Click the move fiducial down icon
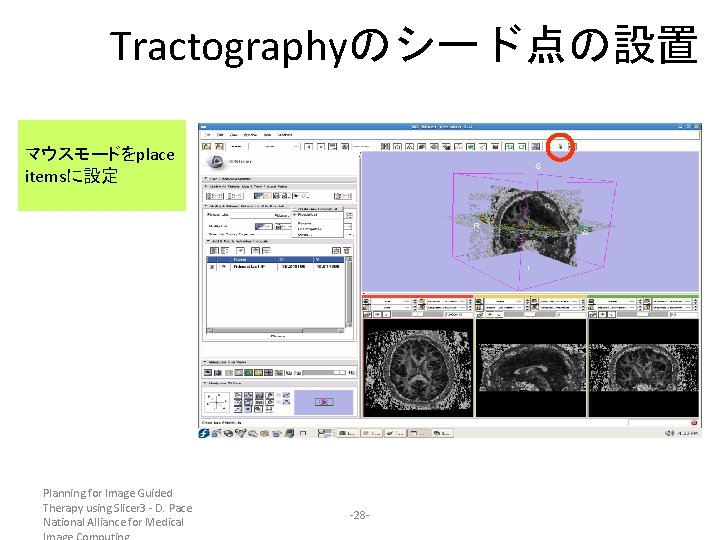Image resolution: width=720 pixels, height=540 pixels. pos(266,251)
